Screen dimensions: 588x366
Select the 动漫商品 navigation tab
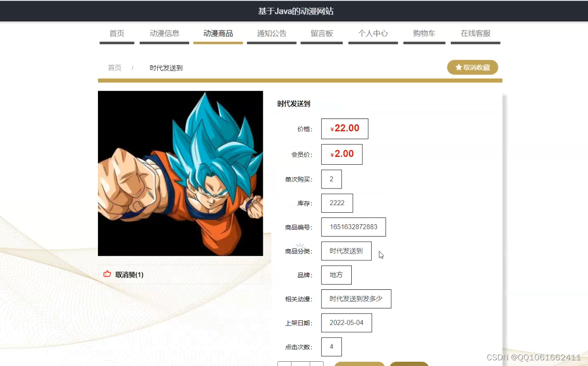pyautogui.click(x=218, y=33)
